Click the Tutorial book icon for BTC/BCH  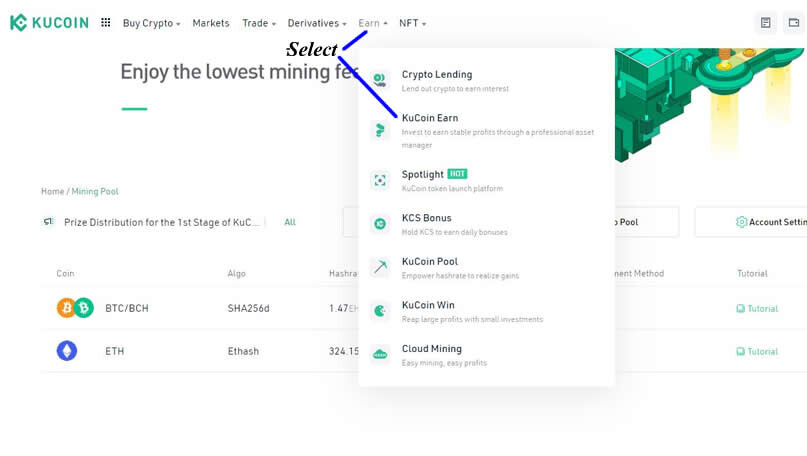[740, 309]
